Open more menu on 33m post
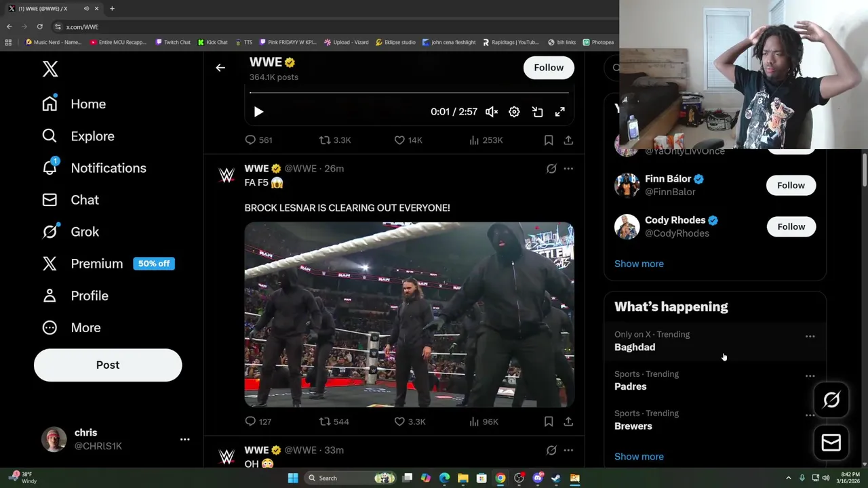Image resolution: width=868 pixels, height=488 pixels. 568,450
